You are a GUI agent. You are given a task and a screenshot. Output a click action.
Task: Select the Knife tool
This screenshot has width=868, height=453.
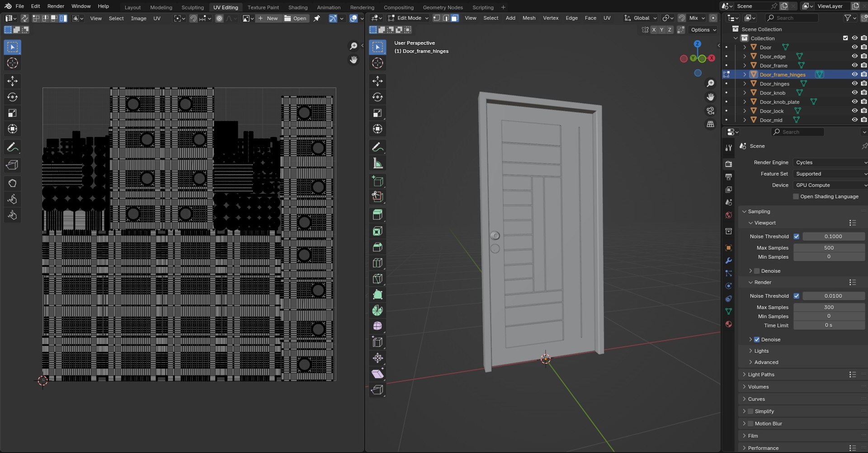click(x=377, y=279)
